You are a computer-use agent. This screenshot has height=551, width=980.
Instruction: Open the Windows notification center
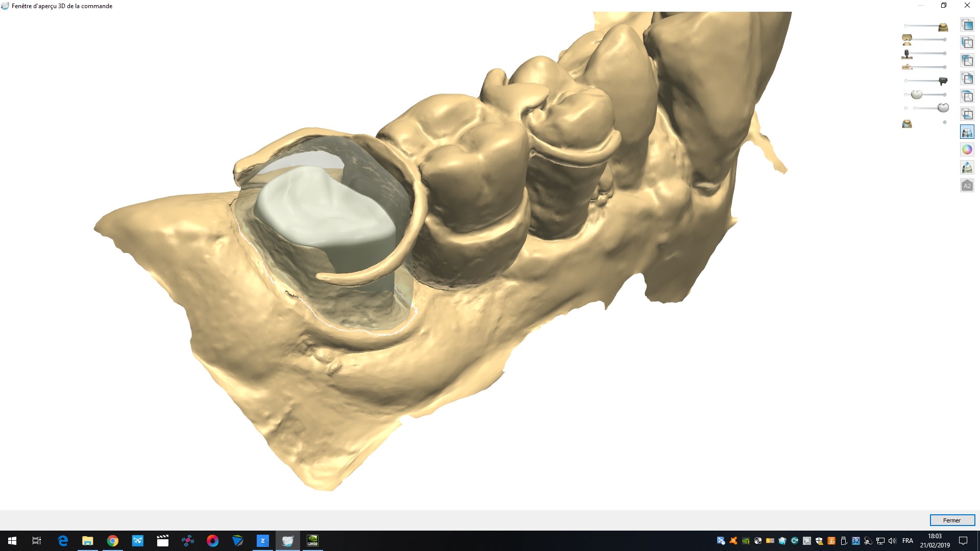[x=963, y=541]
